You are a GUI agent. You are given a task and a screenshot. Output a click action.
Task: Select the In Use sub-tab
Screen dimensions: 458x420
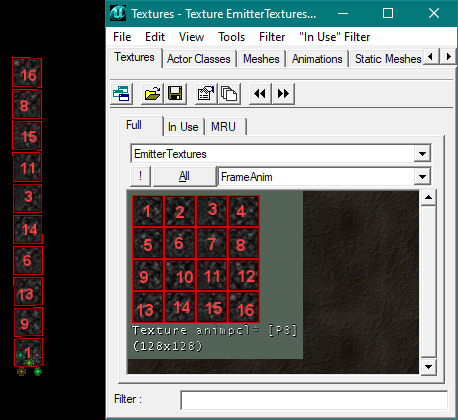[x=183, y=127]
